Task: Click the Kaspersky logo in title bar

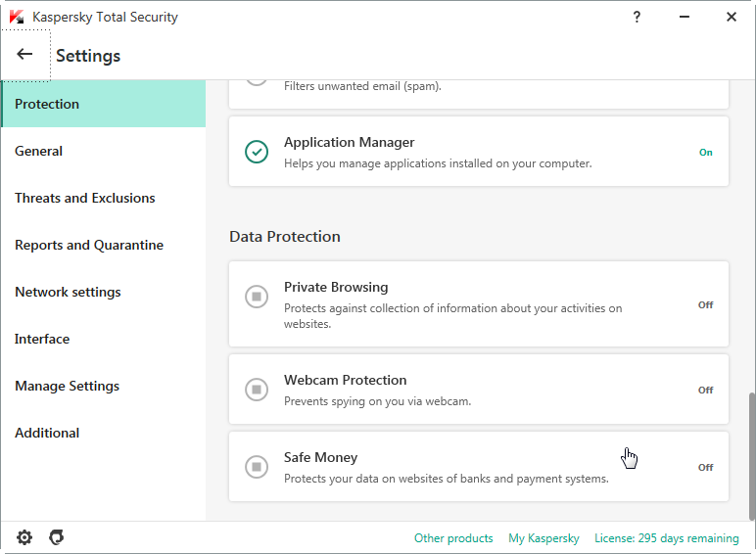Action: pos(17,17)
